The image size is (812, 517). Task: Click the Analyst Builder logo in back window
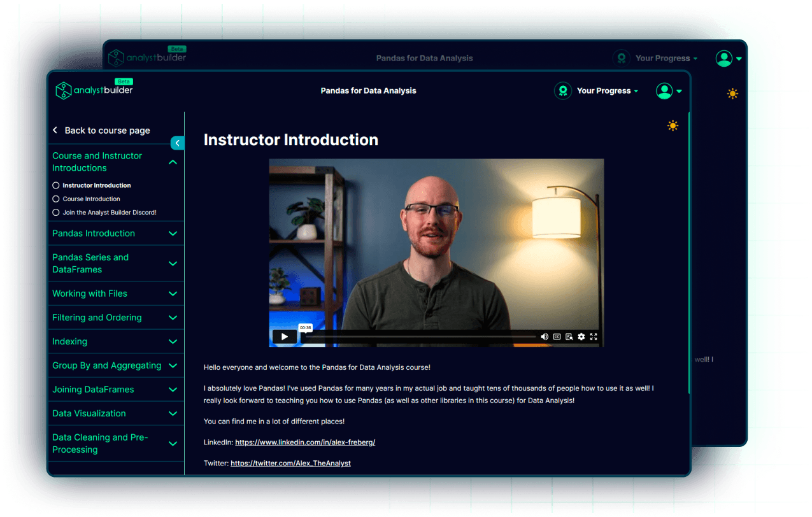pyautogui.click(x=147, y=57)
